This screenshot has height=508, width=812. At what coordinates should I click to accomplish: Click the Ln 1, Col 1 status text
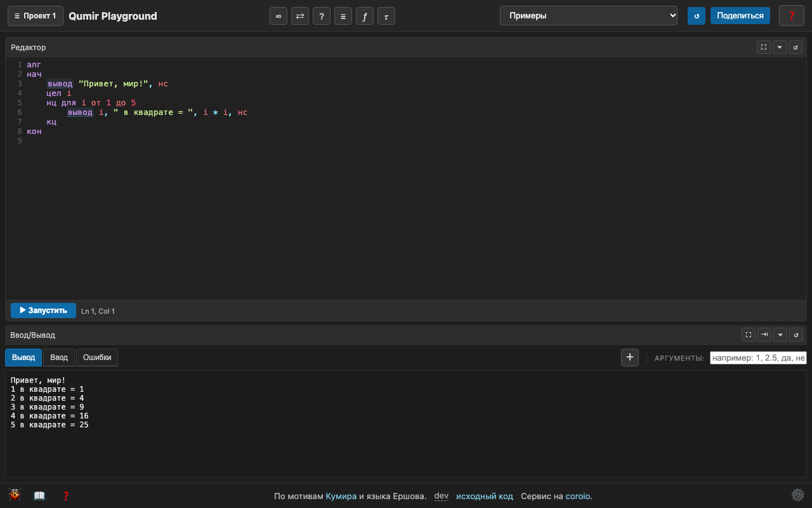click(x=98, y=311)
